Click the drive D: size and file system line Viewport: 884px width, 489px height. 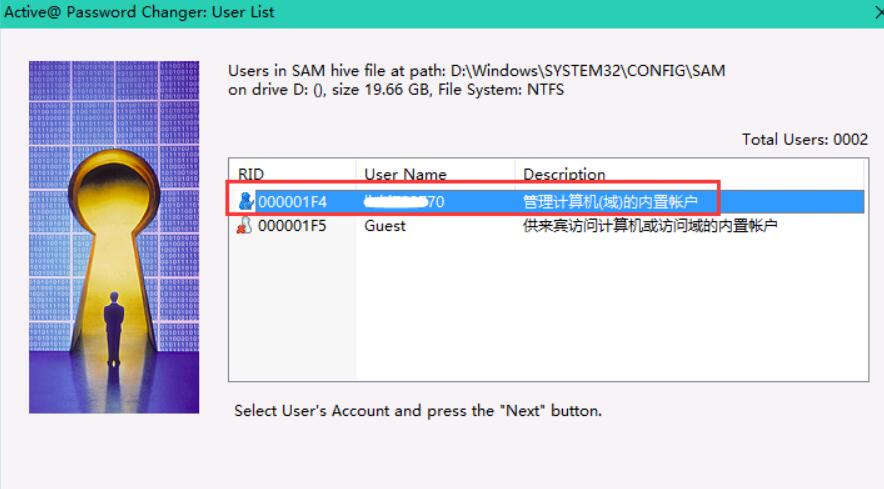pyautogui.click(x=396, y=90)
